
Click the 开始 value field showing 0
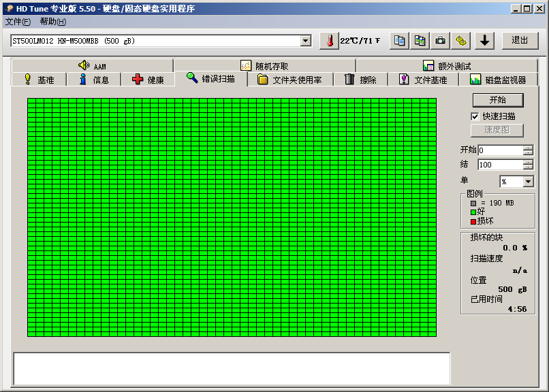501,150
